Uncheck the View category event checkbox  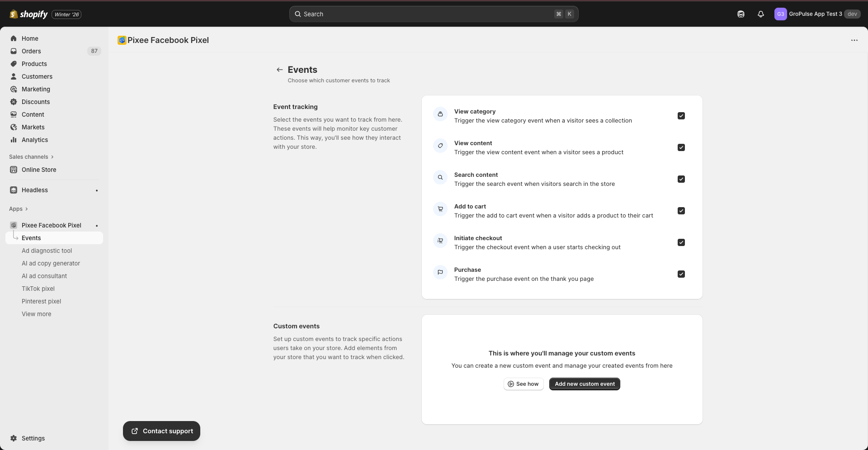click(681, 116)
